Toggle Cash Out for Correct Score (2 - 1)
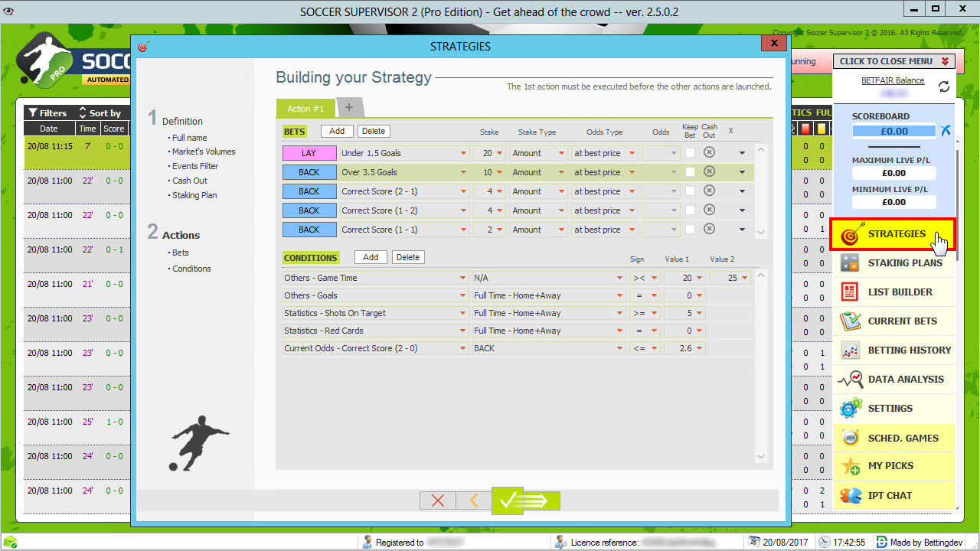 [709, 191]
